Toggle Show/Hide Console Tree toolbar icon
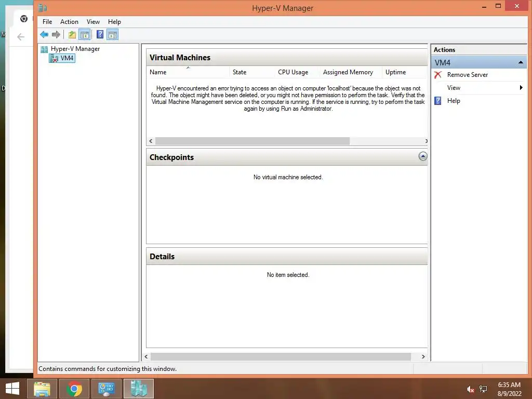Image resolution: width=532 pixels, height=399 pixels. [x=85, y=34]
